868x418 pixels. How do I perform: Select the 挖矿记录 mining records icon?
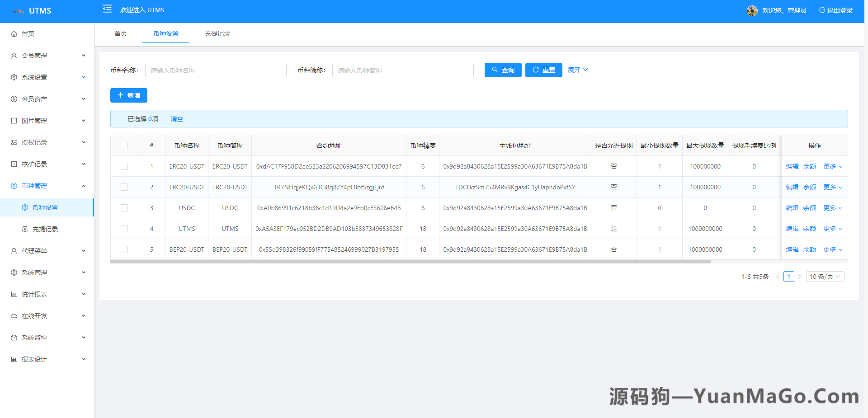[14, 164]
